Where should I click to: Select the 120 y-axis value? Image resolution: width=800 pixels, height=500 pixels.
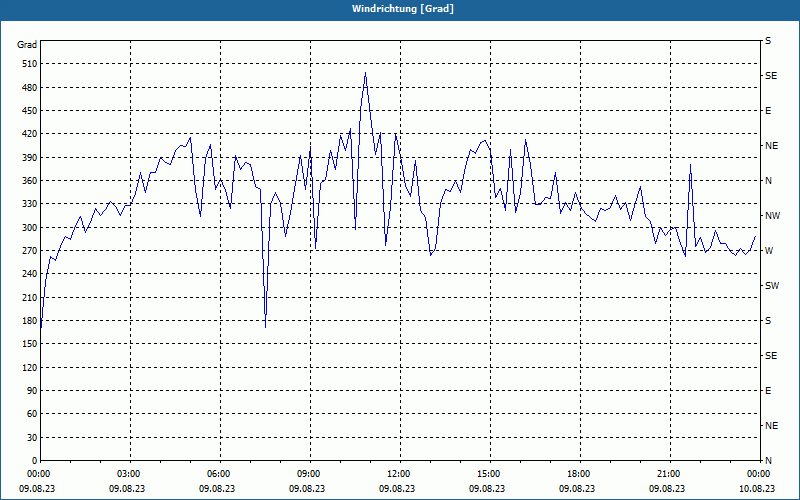pos(30,367)
